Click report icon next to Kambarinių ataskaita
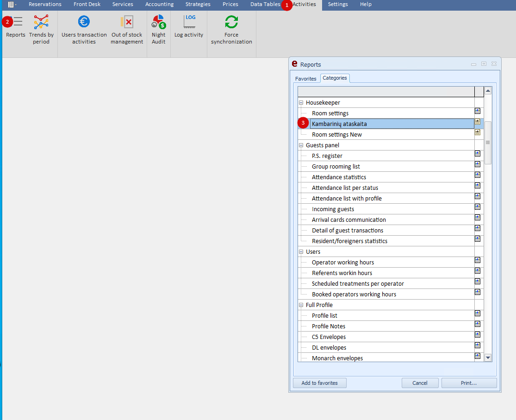 (x=478, y=121)
